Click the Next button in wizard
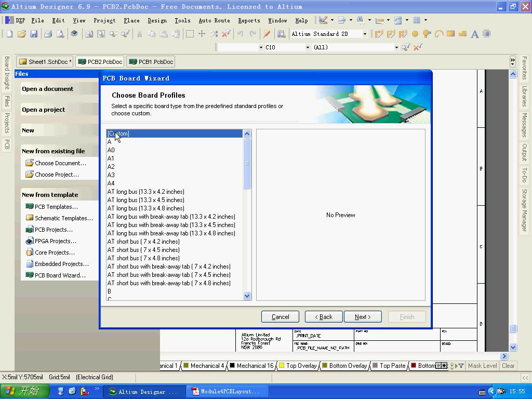 (x=363, y=317)
